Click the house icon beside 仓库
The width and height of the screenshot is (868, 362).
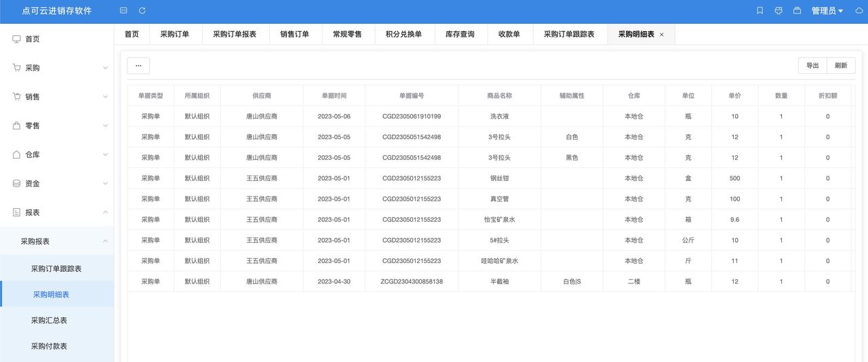point(16,155)
